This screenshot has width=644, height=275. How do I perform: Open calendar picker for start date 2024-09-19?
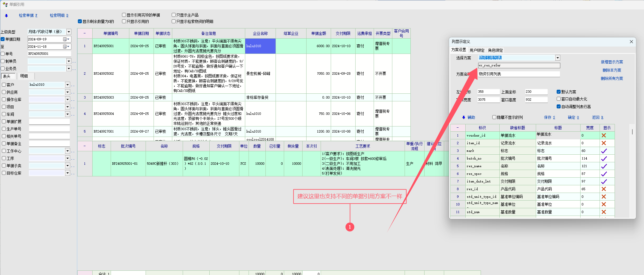coord(65,39)
